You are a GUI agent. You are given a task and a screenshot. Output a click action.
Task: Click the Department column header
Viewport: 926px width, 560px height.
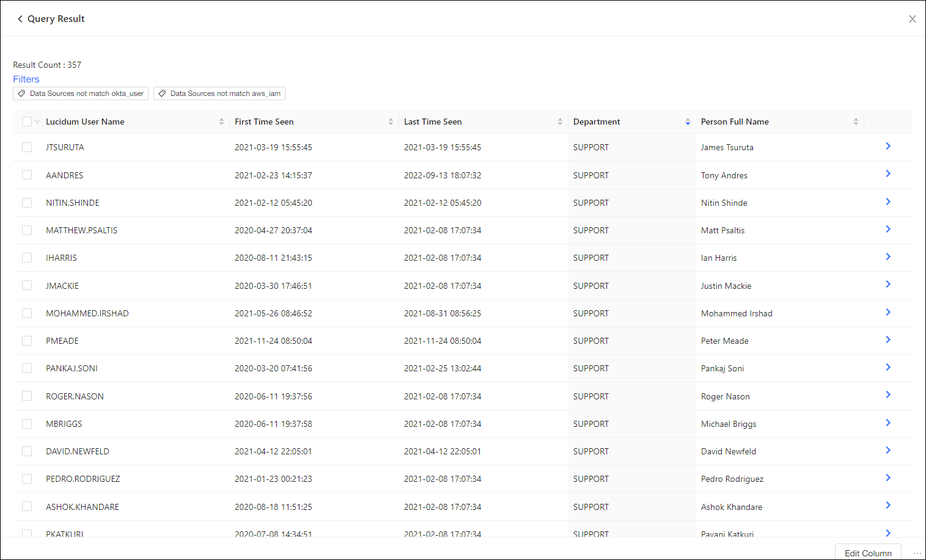[x=597, y=122]
